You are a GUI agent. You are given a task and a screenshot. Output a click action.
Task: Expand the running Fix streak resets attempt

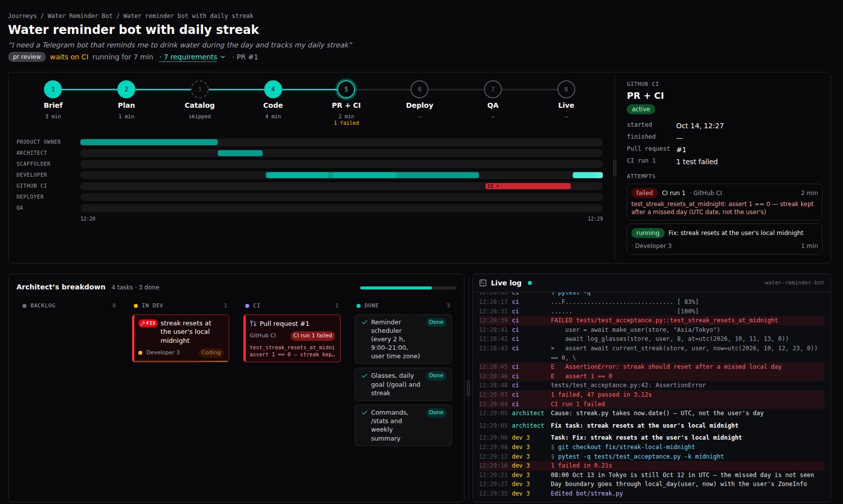[x=724, y=239]
